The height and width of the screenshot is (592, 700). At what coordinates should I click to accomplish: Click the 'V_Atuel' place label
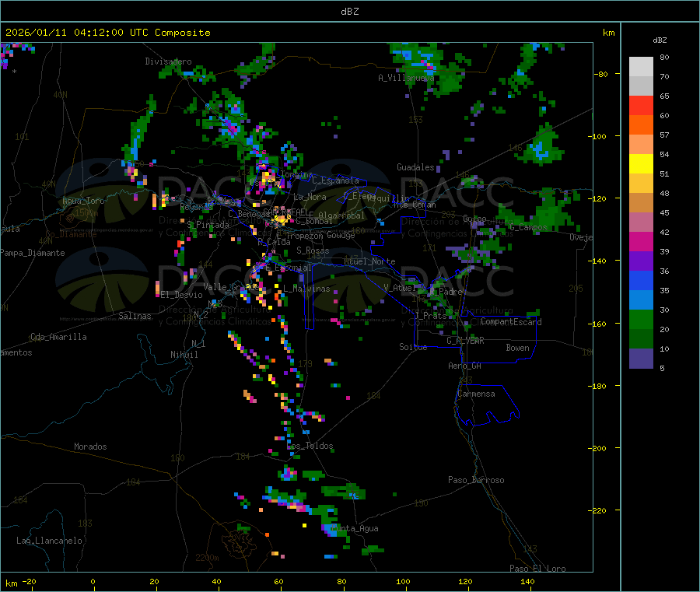[400, 288]
